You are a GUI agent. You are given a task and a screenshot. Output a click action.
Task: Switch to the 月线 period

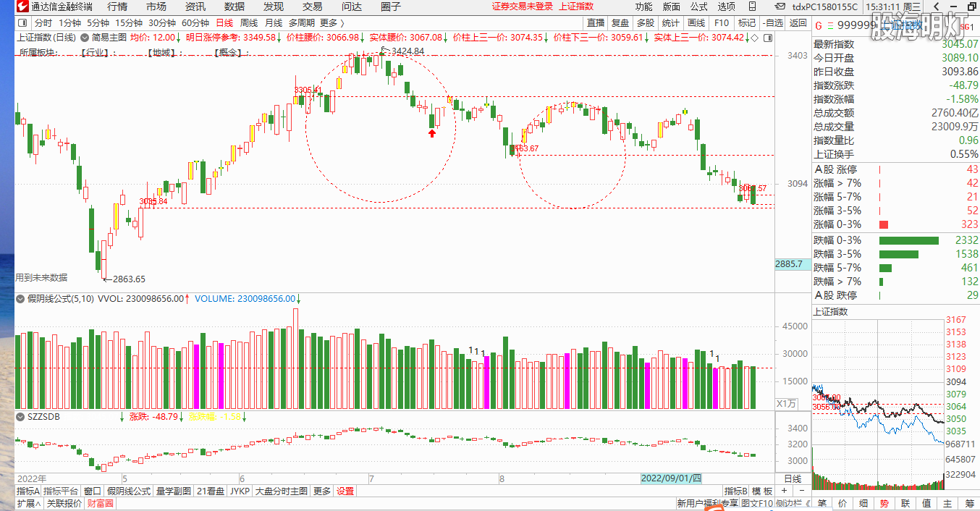pos(274,23)
